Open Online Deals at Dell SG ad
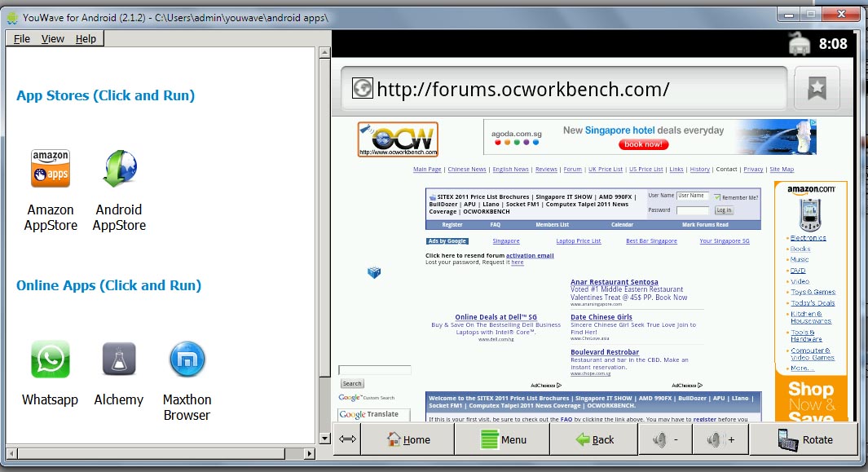This screenshot has height=472, width=868. point(496,317)
